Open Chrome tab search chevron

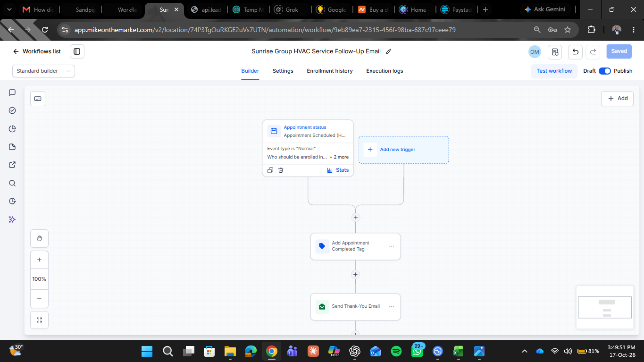pyautogui.click(x=9, y=9)
